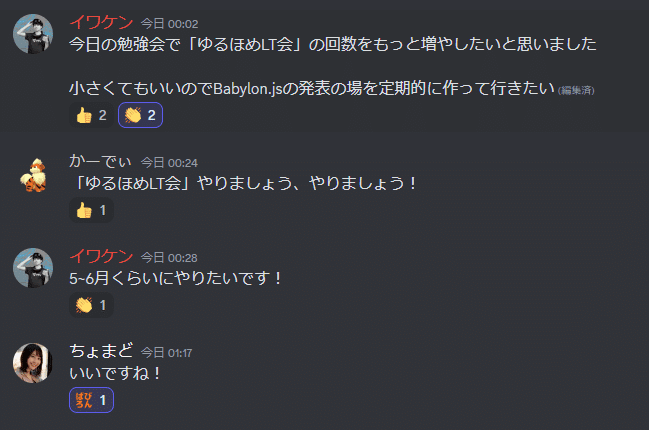The width and height of the screenshot is (649, 430).
Task: Toggle the ばびろん custom emoji reaction
Action: pyautogui.click(x=91, y=400)
